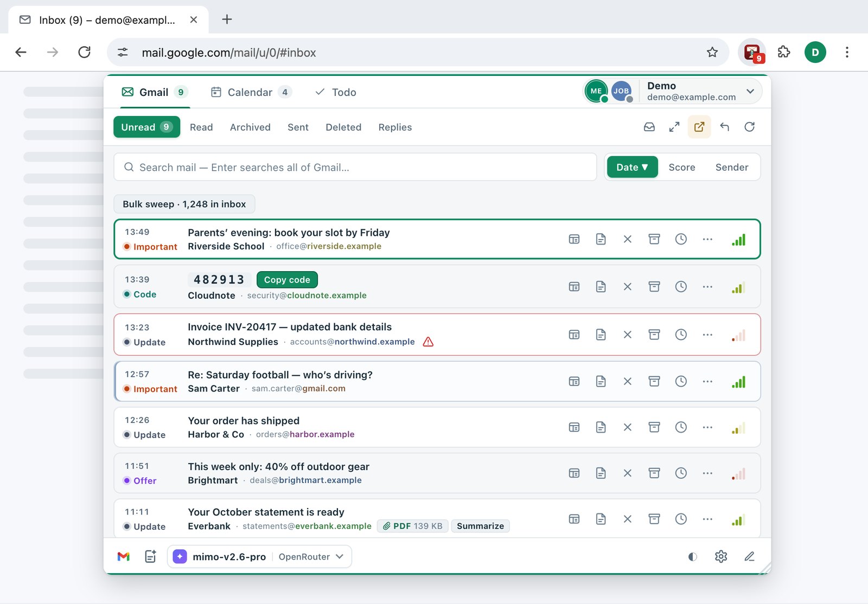Screen dimensions: 868x604
Task: Click the search mail field
Action: pos(355,167)
